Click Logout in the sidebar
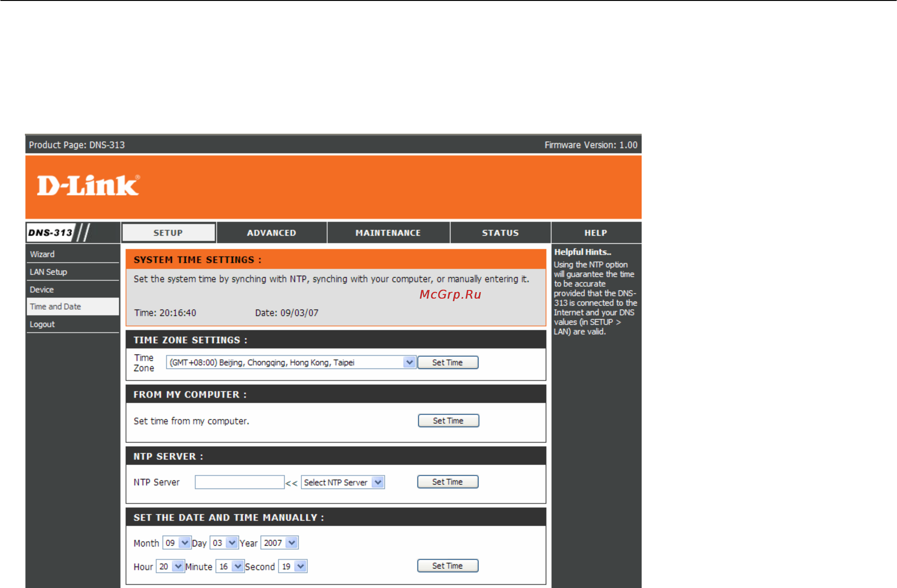Viewport: 897px width, 588px height. (x=73, y=324)
